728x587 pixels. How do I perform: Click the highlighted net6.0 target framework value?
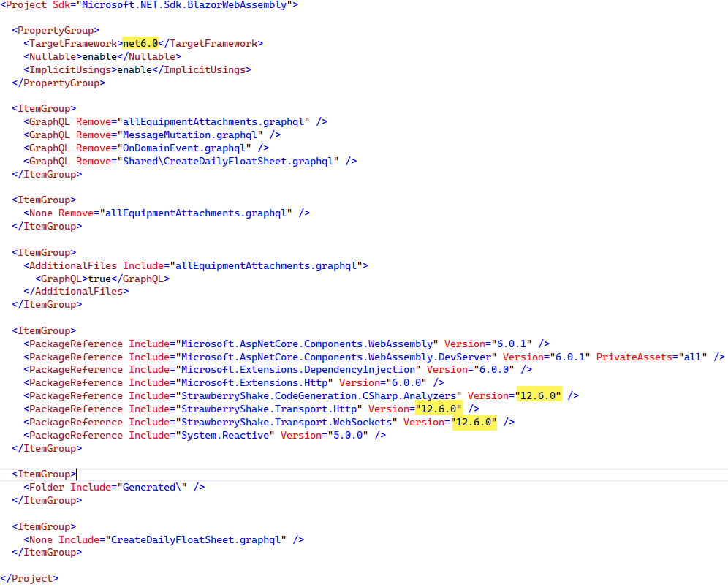(x=140, y=44)
